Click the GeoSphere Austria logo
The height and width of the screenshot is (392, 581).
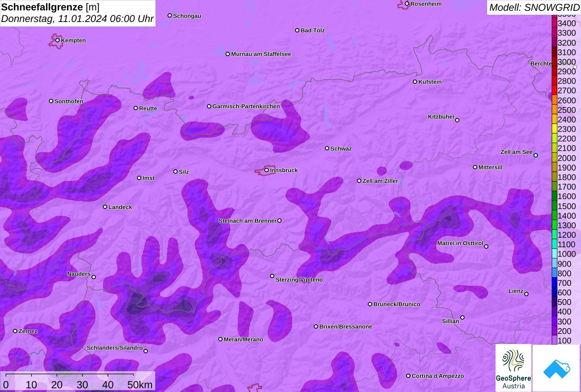pyautogui.click(x=513, y=368)
